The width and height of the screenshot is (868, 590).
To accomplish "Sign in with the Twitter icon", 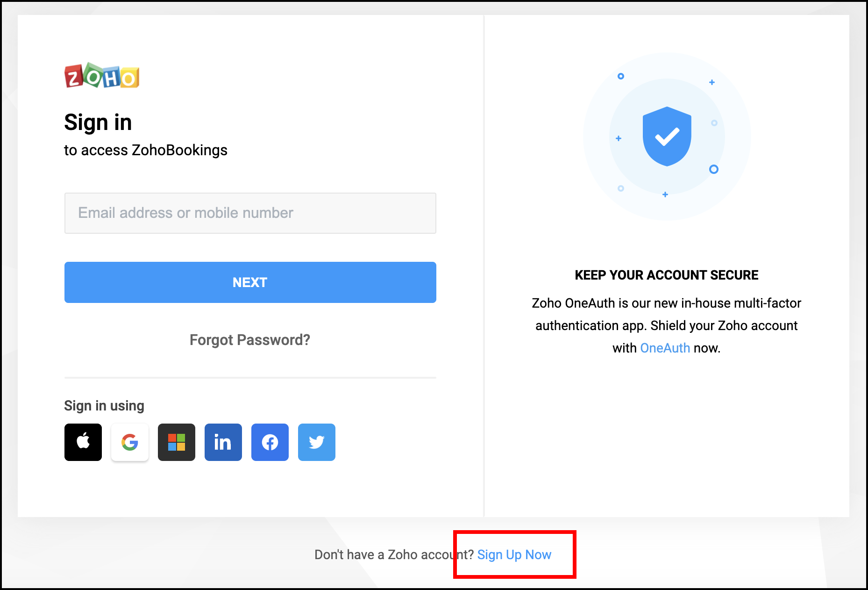I will click(x=317, y=442).
